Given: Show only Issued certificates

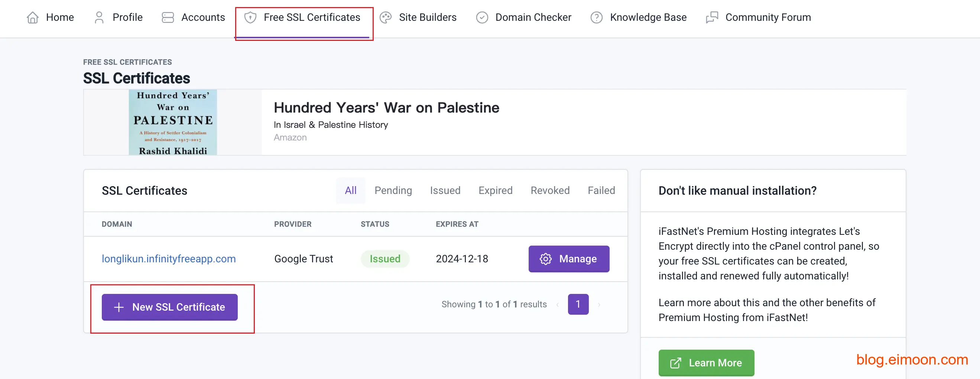Looking at the screenshot, I should pyautogui.click(x=445, y=190).
